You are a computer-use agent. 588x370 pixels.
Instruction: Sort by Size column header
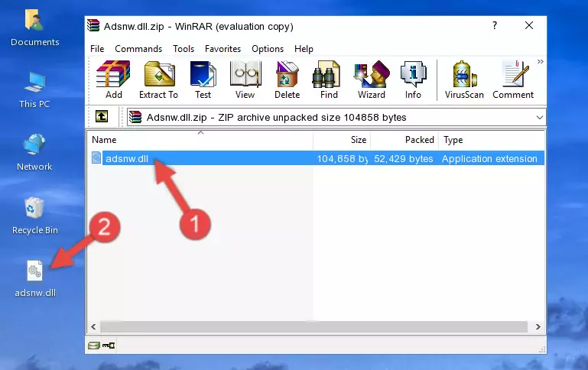pos(342,140)
